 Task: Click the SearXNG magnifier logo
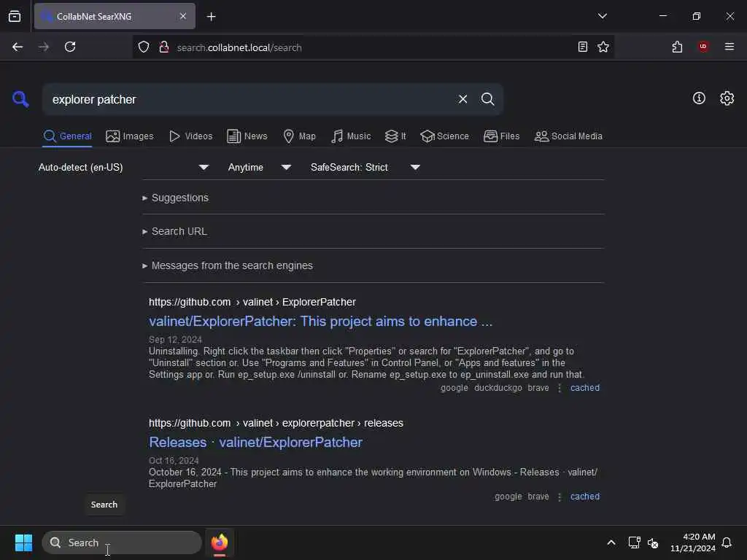click(20, 99)
